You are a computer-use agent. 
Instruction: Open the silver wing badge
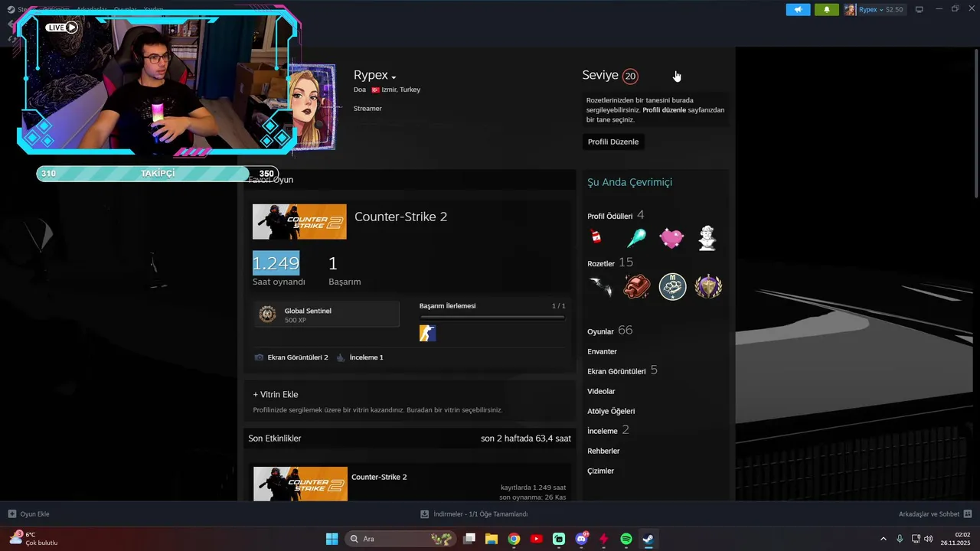pos(601,287)
